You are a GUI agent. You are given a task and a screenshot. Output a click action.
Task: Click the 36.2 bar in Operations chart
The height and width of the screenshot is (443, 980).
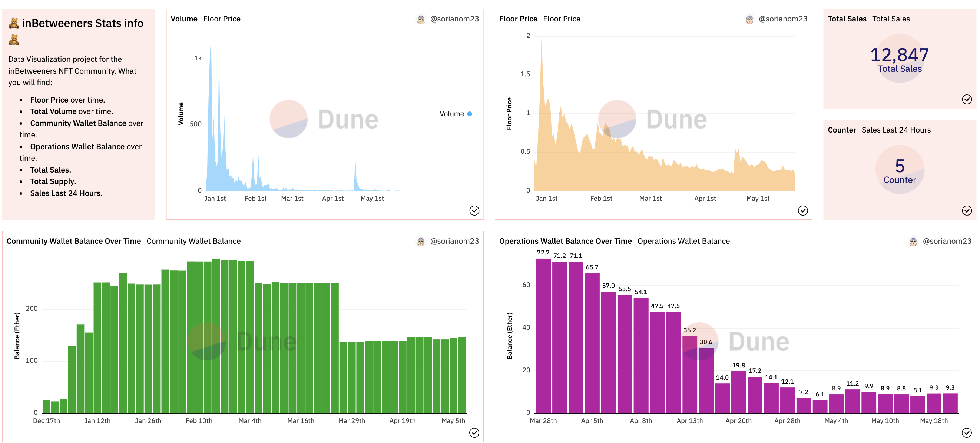pyautogui.click(x=689, y=374)
